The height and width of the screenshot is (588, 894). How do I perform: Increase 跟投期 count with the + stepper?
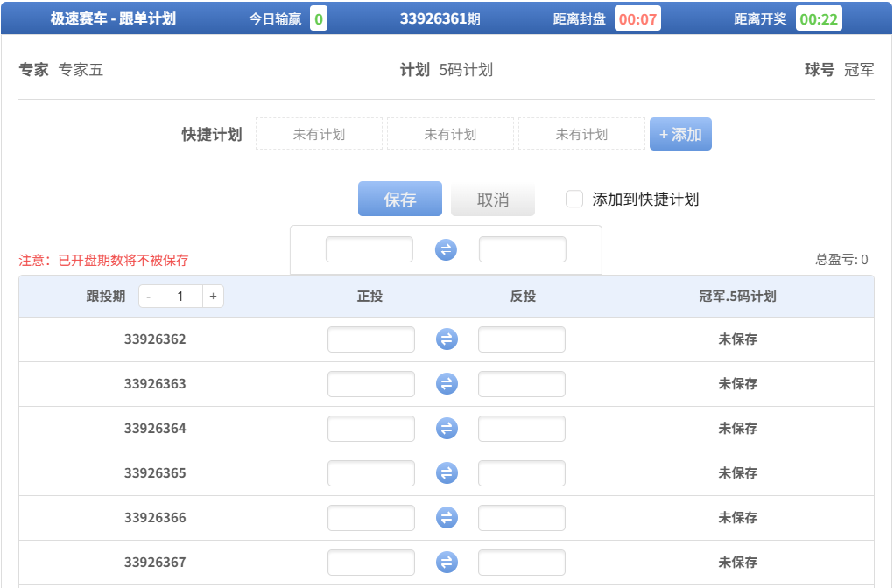pos(213,296)
